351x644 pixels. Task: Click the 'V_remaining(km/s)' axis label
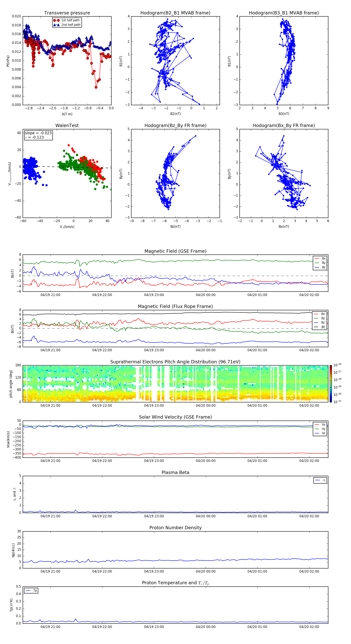10,173
